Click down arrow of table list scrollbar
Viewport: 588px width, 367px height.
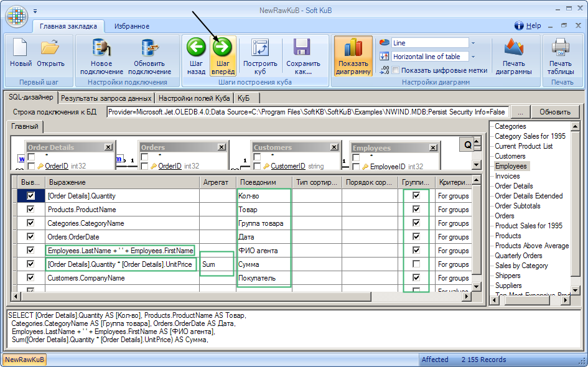click(x=576, y=290)
